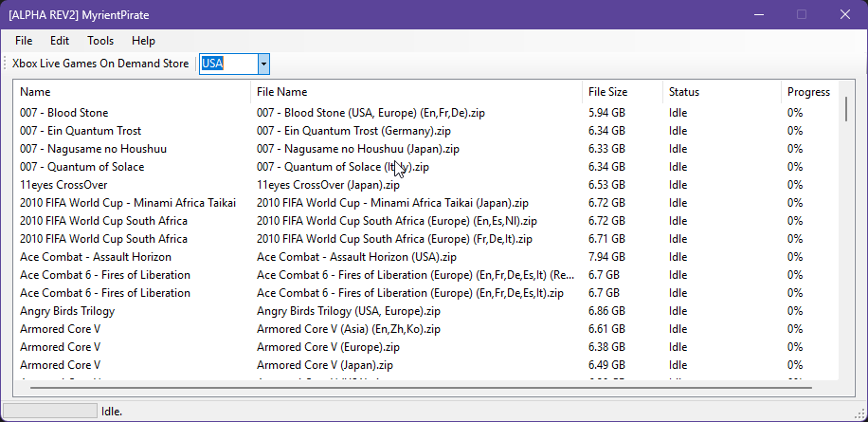Click the USA region text field

tap(228, 64)
